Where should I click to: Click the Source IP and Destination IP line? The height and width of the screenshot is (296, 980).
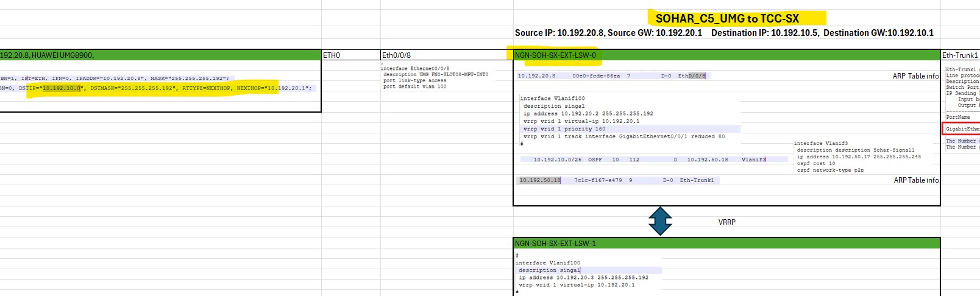(x=723, y=33)
